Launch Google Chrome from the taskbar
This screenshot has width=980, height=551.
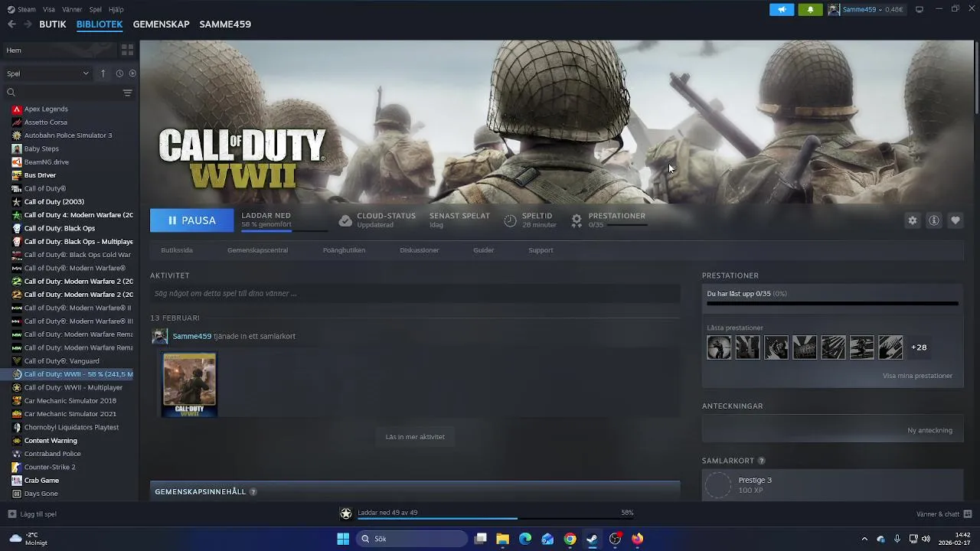570,539
